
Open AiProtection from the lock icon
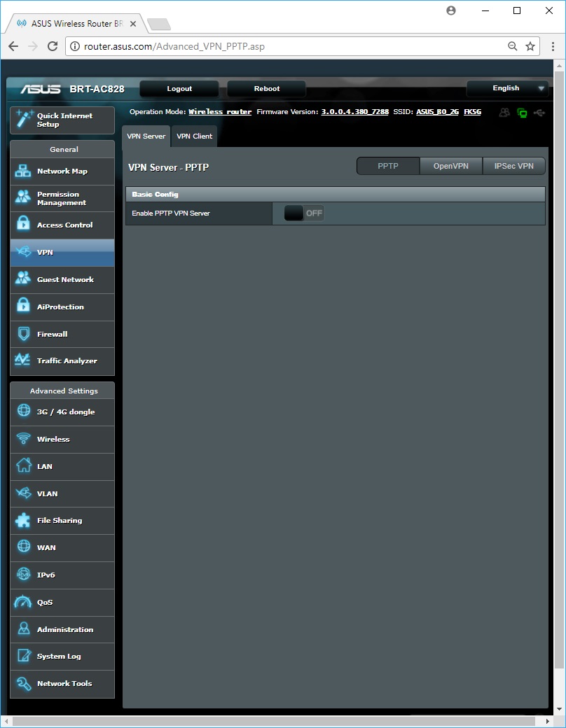click(23, 307)
